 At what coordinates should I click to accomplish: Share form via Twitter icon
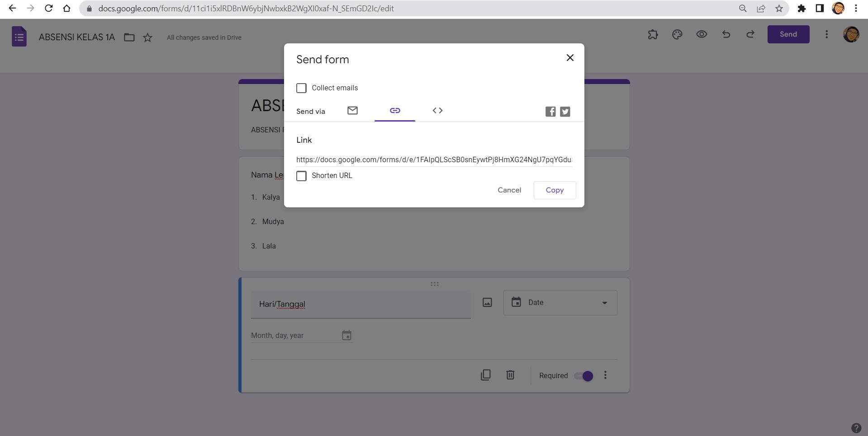(565, 112)
